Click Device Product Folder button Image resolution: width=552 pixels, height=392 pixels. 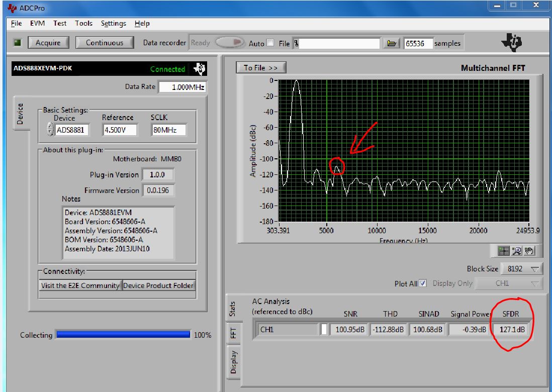click(x=158, y=285)
